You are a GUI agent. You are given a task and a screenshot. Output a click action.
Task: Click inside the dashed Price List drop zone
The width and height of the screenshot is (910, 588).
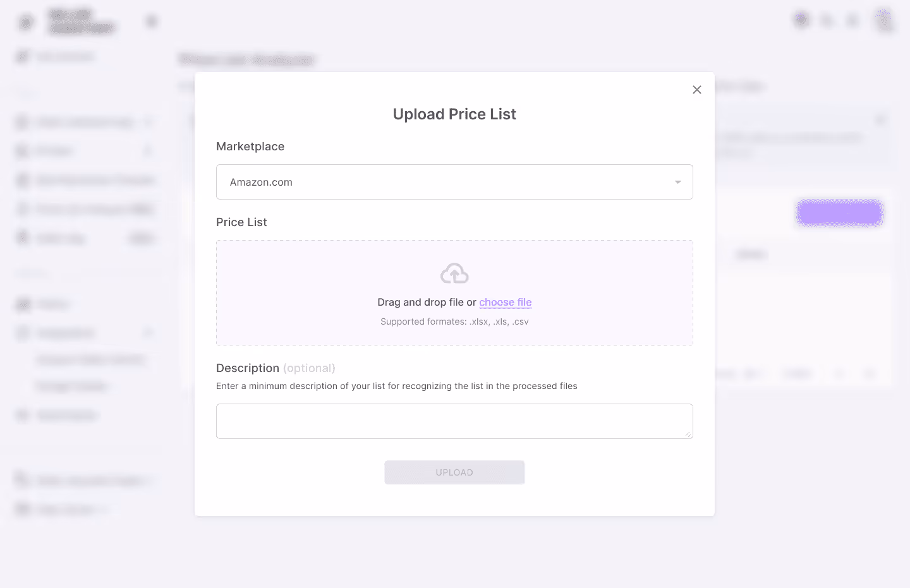pos(316,291)
